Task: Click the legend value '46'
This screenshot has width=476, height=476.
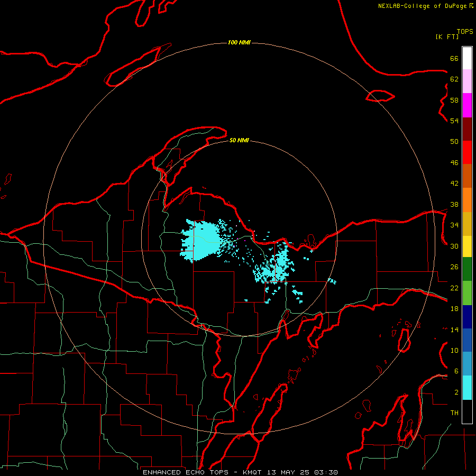Action: [454, 163]
